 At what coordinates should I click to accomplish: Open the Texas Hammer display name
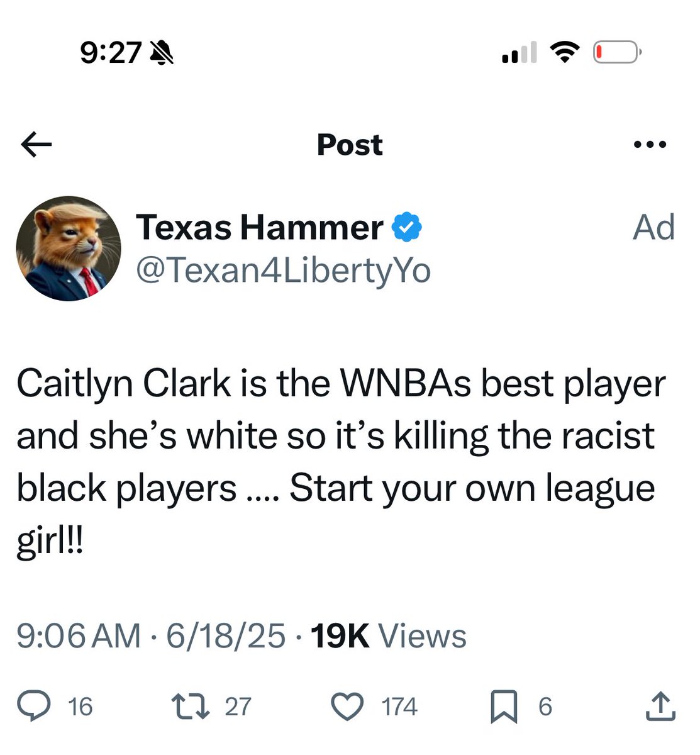click(259, 227)
